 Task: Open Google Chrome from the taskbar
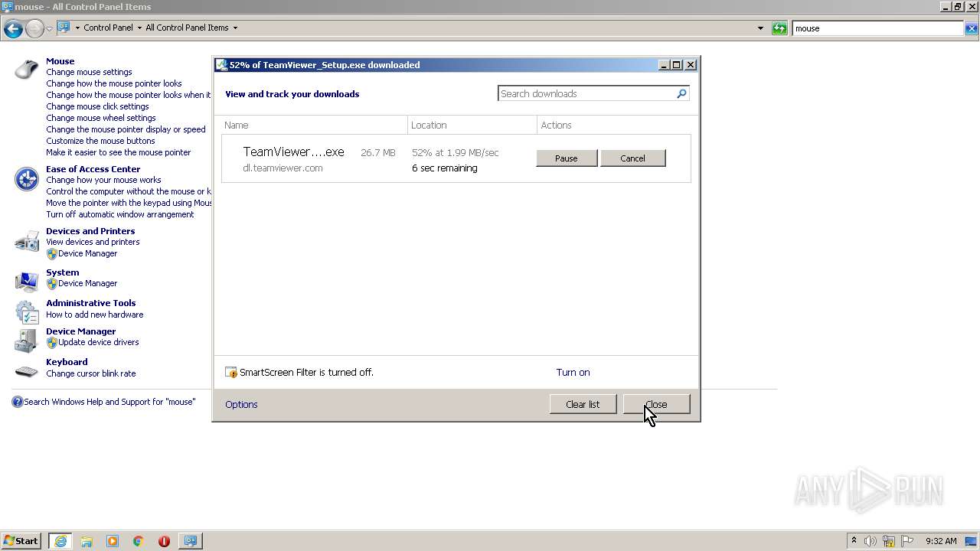coord(139,541)
